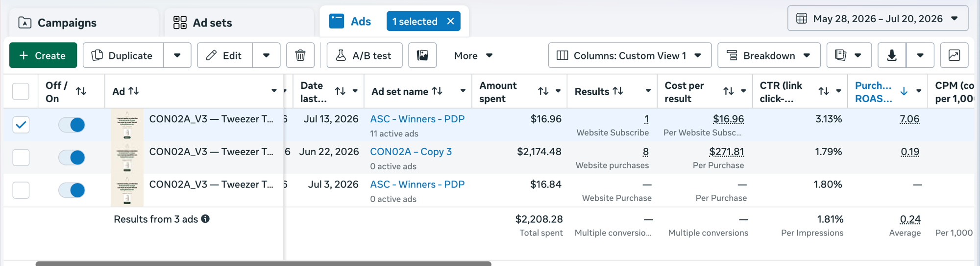The height and width of the screenshot is (266, 980).
Task: Turn off the ad spending $16.84
Action: 72,190
